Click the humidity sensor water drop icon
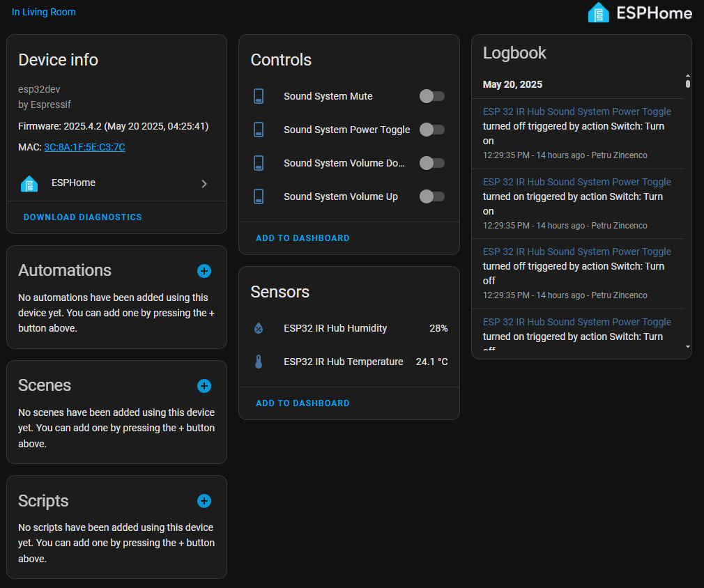 [x=259, y=328]
